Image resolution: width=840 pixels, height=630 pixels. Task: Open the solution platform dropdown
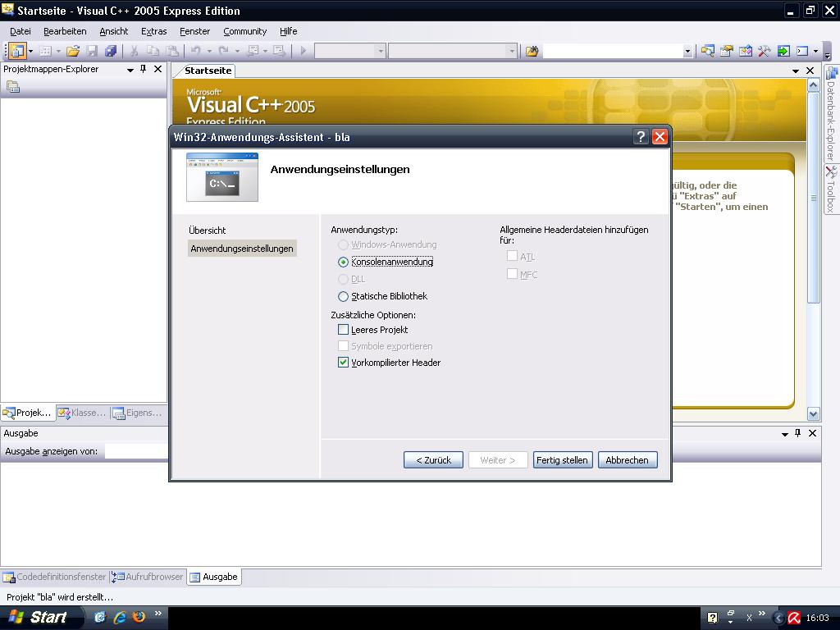[x=512, y=52]
